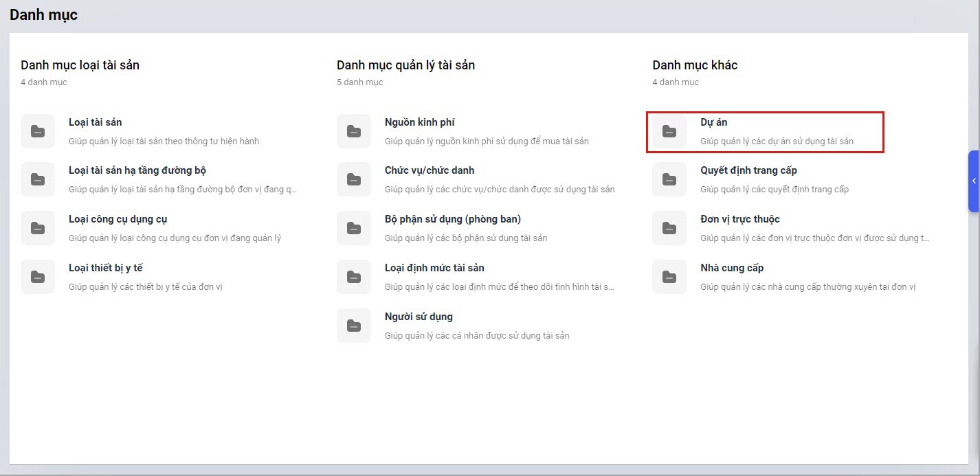Click the Người sử dụng title
980x476 pixels.
pos(419,317)
